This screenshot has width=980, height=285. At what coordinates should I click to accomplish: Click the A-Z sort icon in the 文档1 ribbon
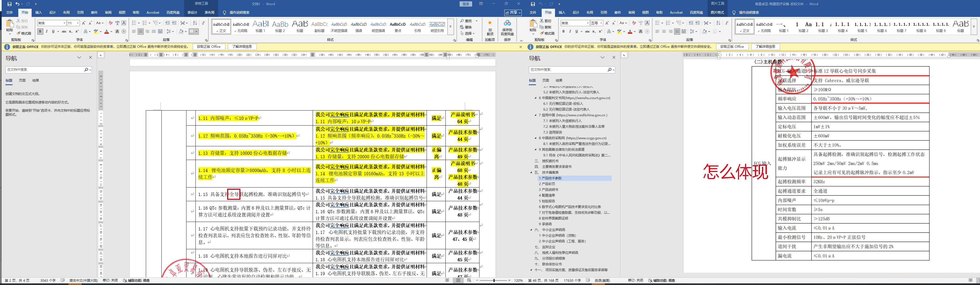(x=195, y=23)
